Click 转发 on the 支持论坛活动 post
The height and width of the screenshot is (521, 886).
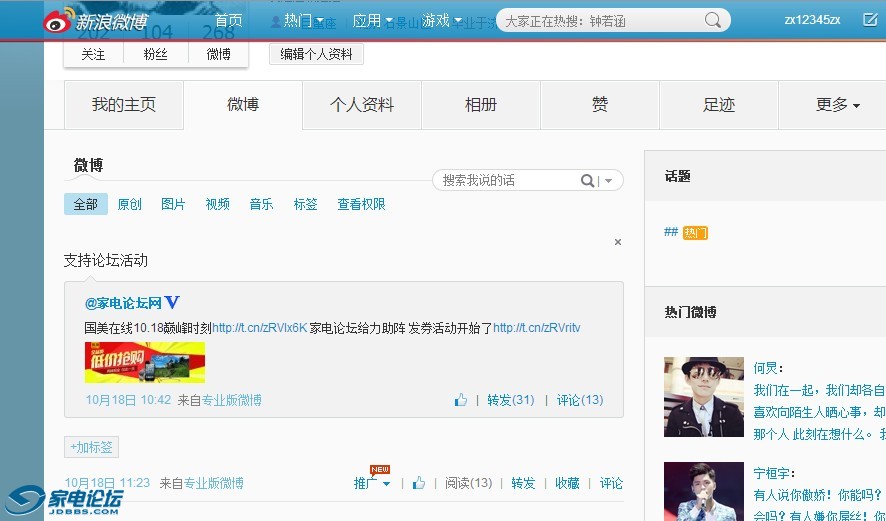pyautogui.click(x=523, y=483)
